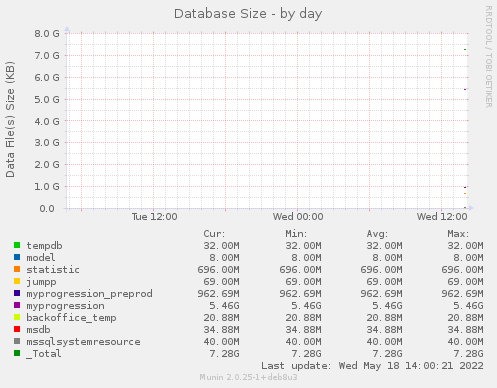Image resolution: width=497 pixels, height=388 pixels.
Task: Click the myprogression Cur value 5.46G
Action: [224, 306]
